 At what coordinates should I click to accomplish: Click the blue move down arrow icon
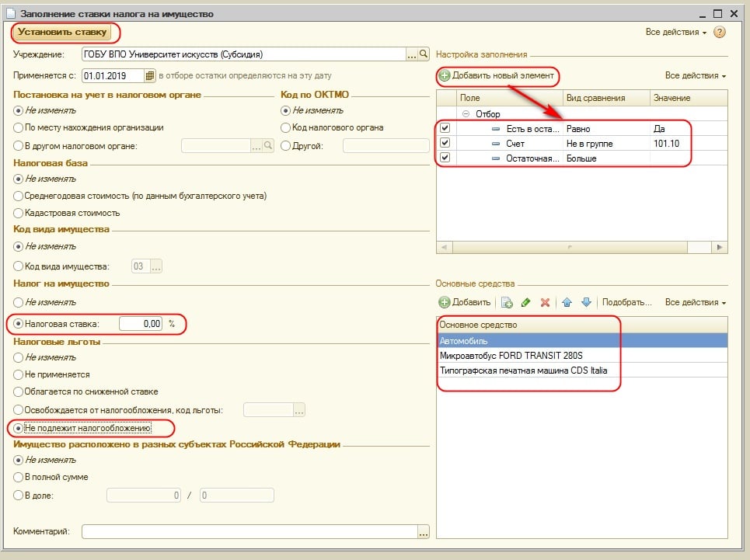(x=586, y=302)
